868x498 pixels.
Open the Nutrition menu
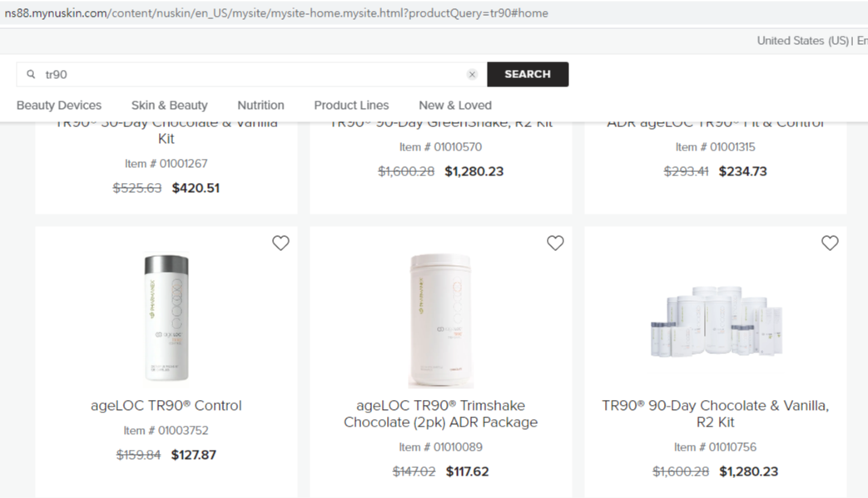tap(260, 105)
